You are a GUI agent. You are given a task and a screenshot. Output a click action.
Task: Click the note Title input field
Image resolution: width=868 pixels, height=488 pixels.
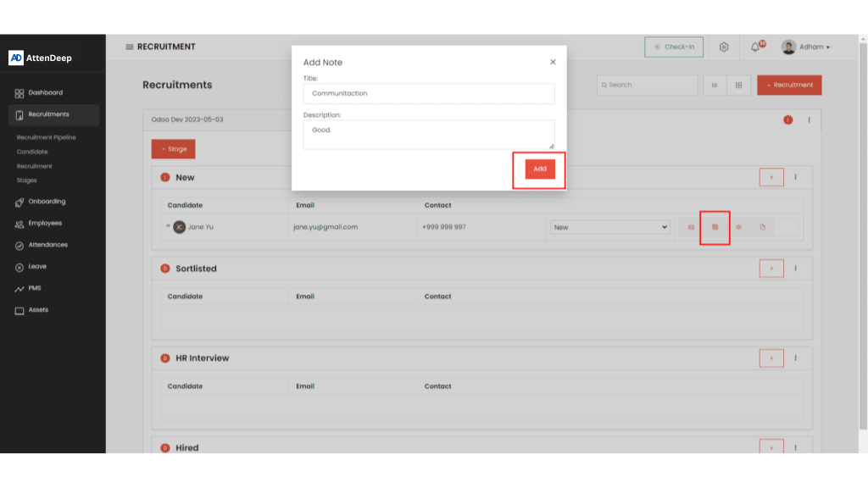[x=428, y=93]
